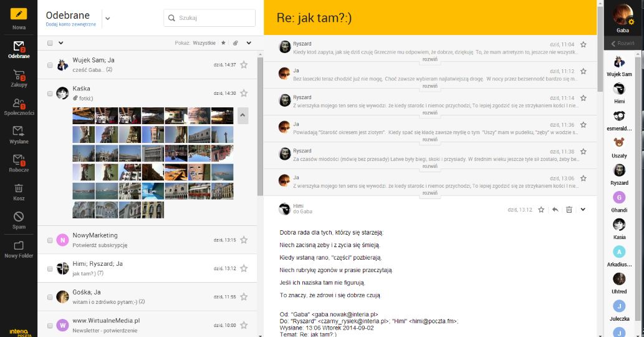Star Ja's 13:06 message
This screenshot has width=644, height=337.
(x=583, y=178)
